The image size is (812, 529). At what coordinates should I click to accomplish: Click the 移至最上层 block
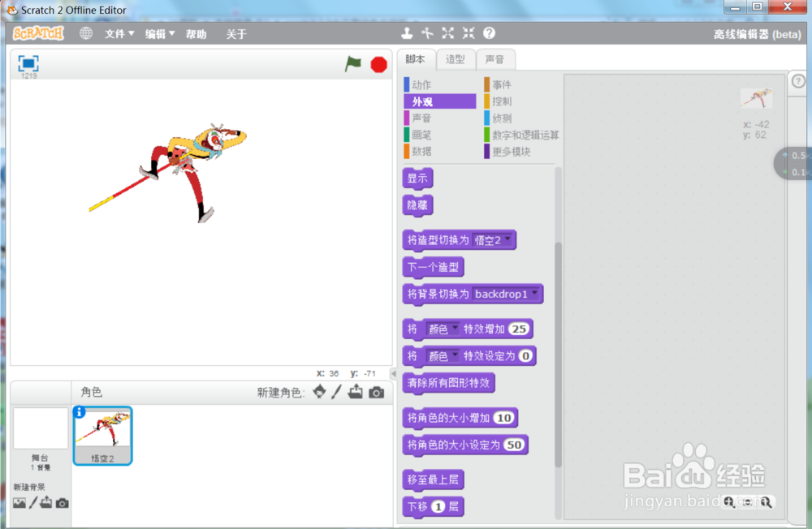[433, 480]
